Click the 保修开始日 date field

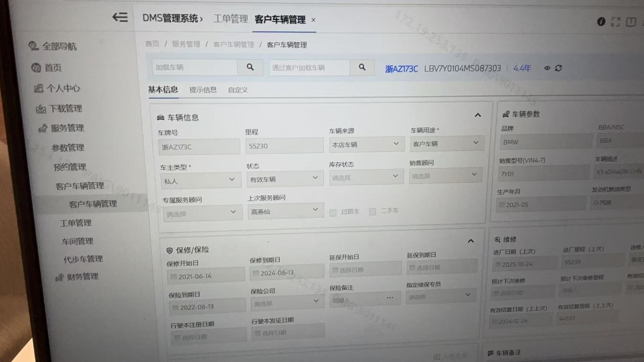pyautogui.click(x=206, y=276)
